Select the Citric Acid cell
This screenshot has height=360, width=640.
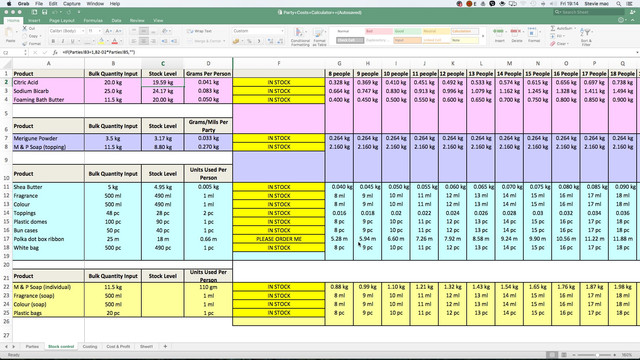[x=48, y=82]
